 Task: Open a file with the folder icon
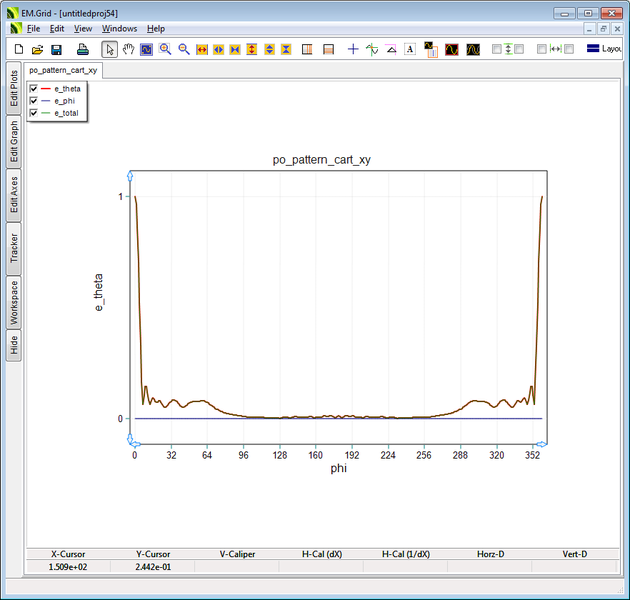pyautogui.click(x=37, y=49)
